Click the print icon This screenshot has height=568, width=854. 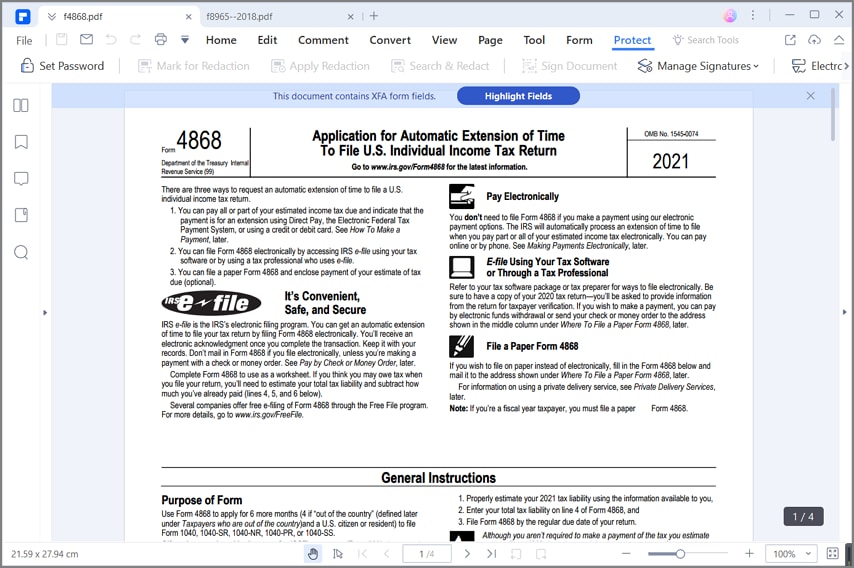coord(160,39)
